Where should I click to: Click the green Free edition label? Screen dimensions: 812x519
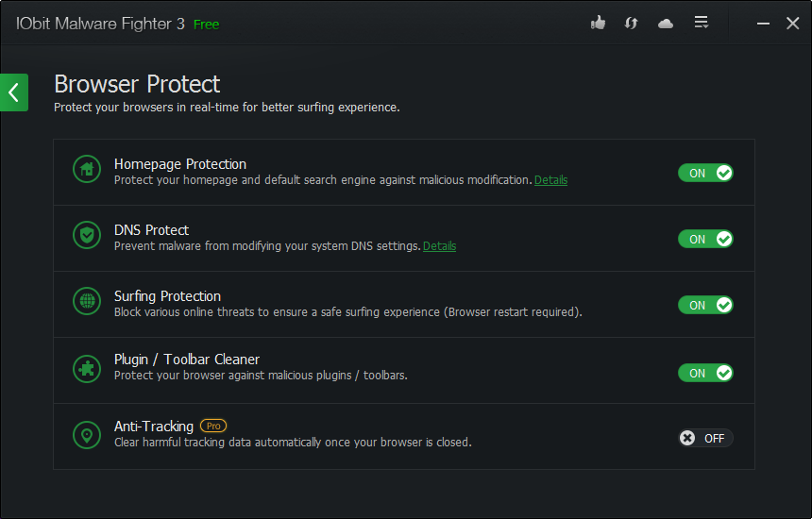[x=206, y=25]
